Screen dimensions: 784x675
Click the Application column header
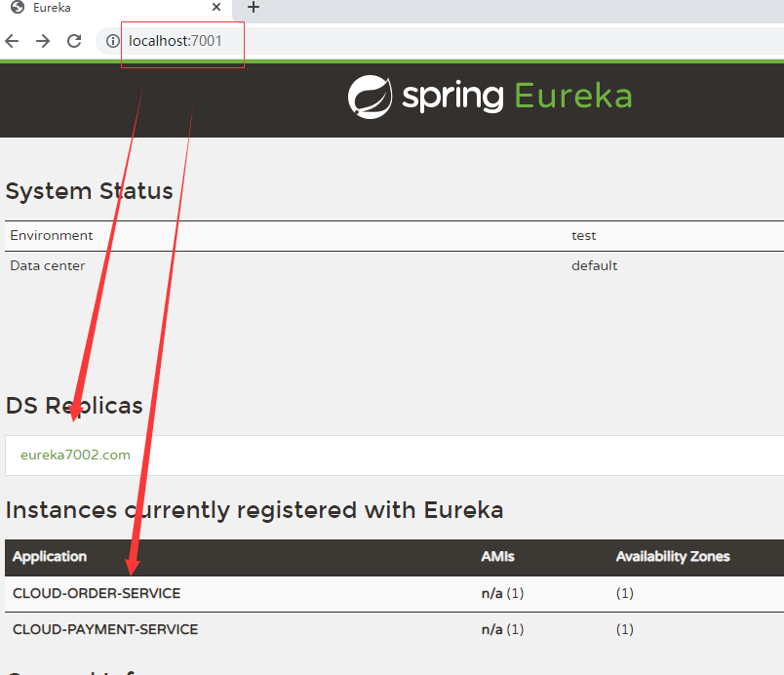(x=50, y=556)
